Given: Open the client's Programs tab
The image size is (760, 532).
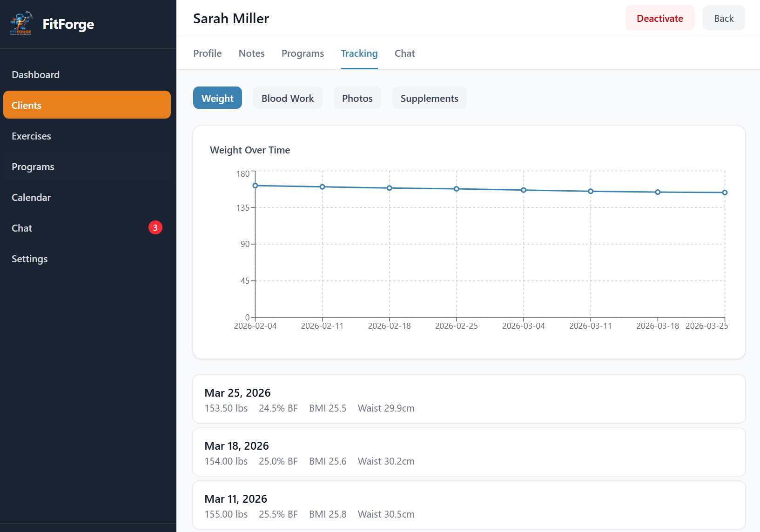Looking at the screenshot, I should (x=303, y=53).
